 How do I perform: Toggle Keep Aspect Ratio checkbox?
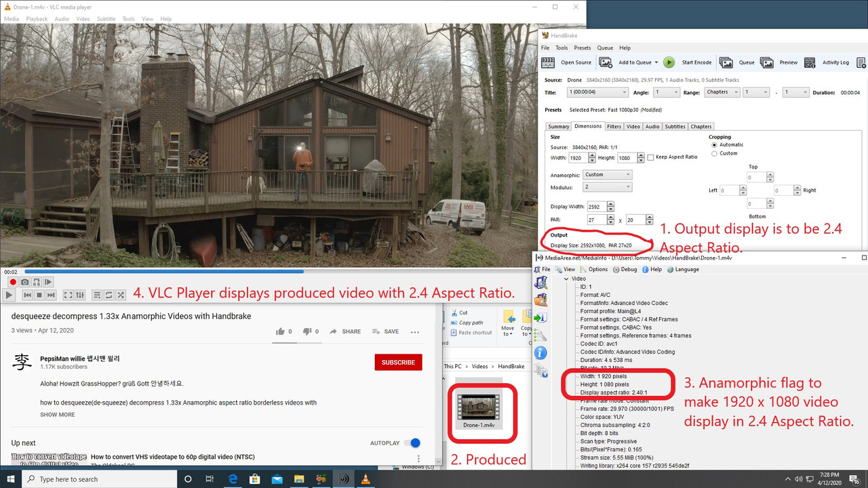651,157
